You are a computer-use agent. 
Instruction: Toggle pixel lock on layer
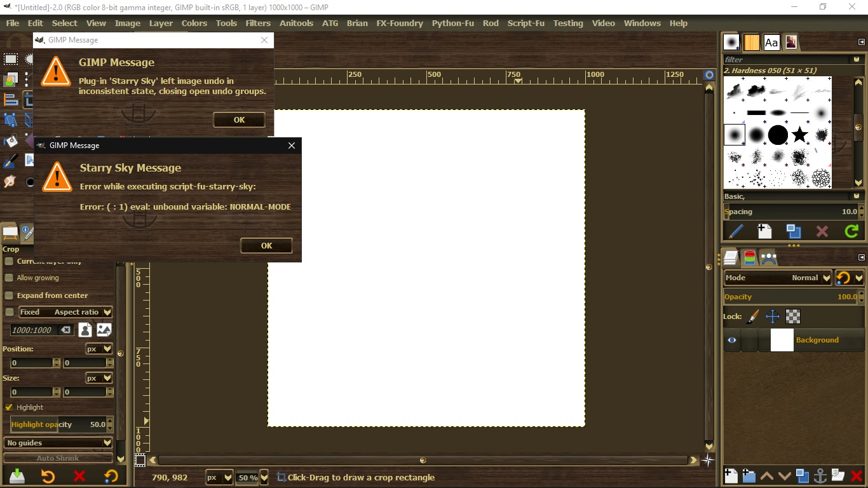coord(752,316)
